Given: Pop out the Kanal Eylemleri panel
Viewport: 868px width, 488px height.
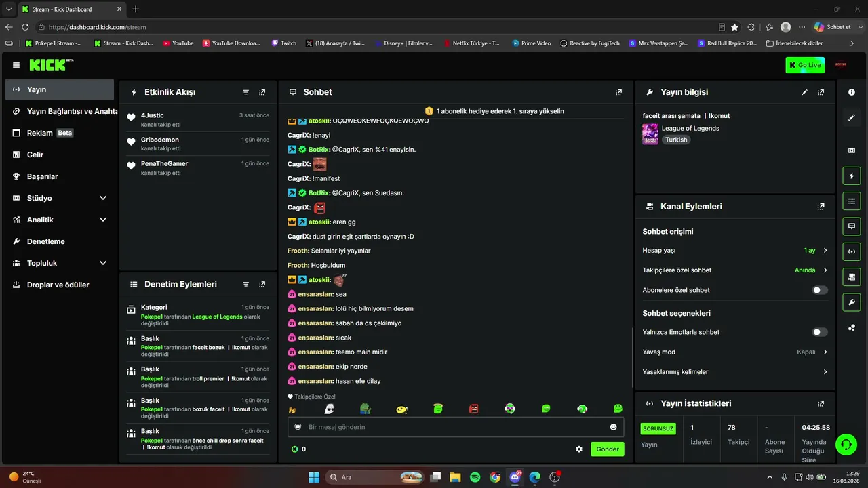Looking at the screenshot, I should click(821, 207).
